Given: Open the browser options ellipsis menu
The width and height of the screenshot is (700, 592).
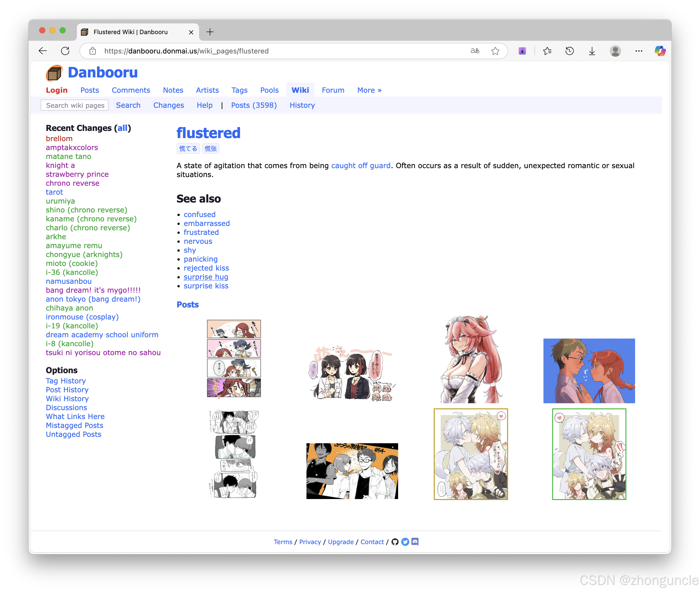Looking at the screenshot, I should coord(639,51).
